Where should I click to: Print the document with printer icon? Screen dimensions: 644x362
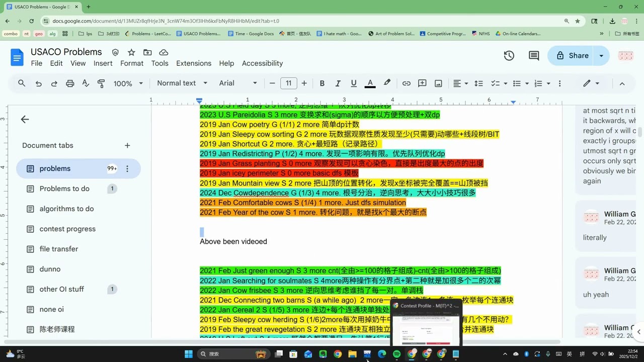(70, 83)
